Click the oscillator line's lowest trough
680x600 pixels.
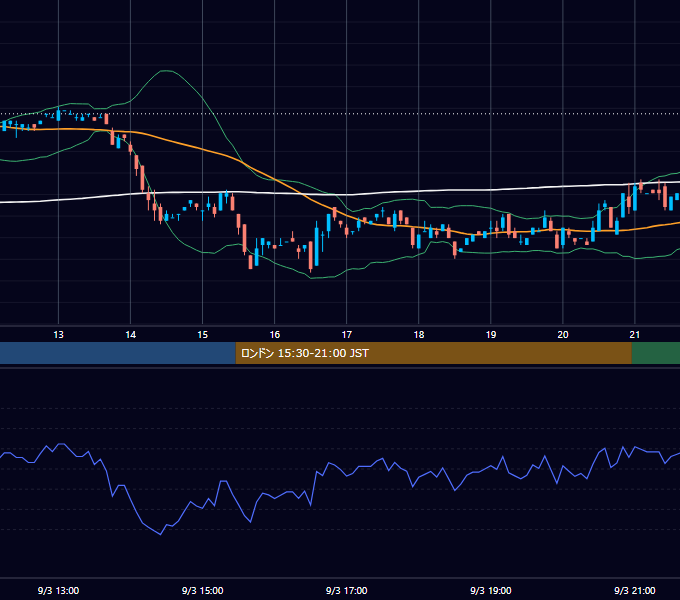pos(160,534)
